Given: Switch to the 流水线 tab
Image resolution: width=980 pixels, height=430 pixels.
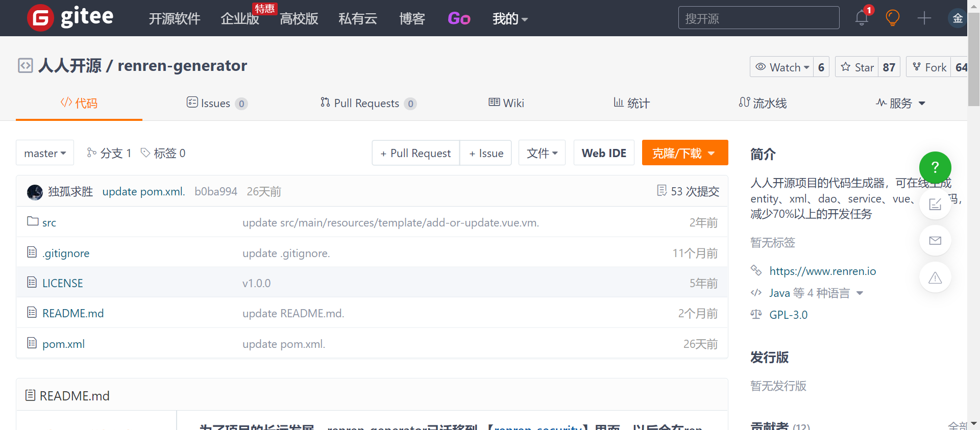Looking at the screenshot, I should [763, 103].
